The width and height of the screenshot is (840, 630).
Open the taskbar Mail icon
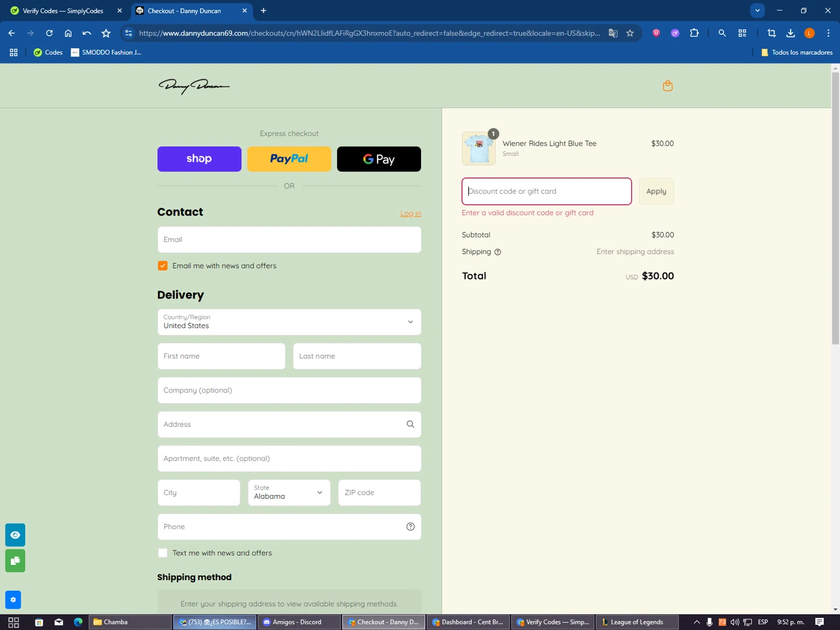59,622
